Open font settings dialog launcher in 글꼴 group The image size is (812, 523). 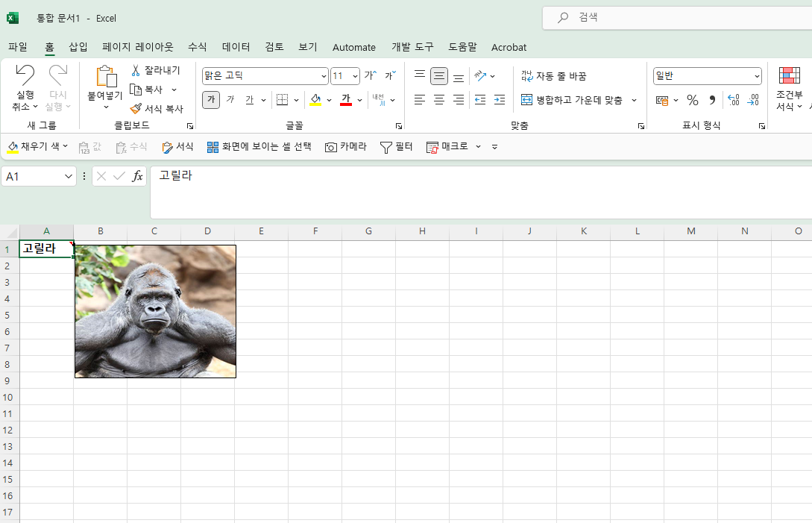click(x=399, y=126)
